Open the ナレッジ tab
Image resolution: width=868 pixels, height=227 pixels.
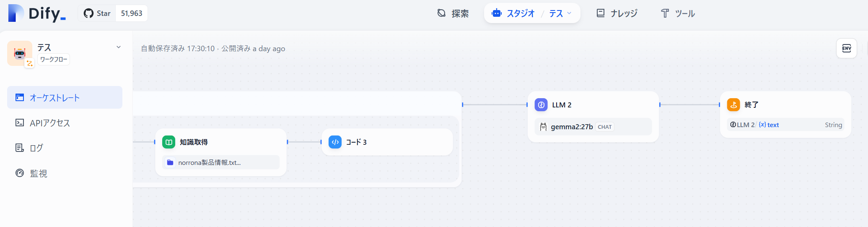click(617, 13)
